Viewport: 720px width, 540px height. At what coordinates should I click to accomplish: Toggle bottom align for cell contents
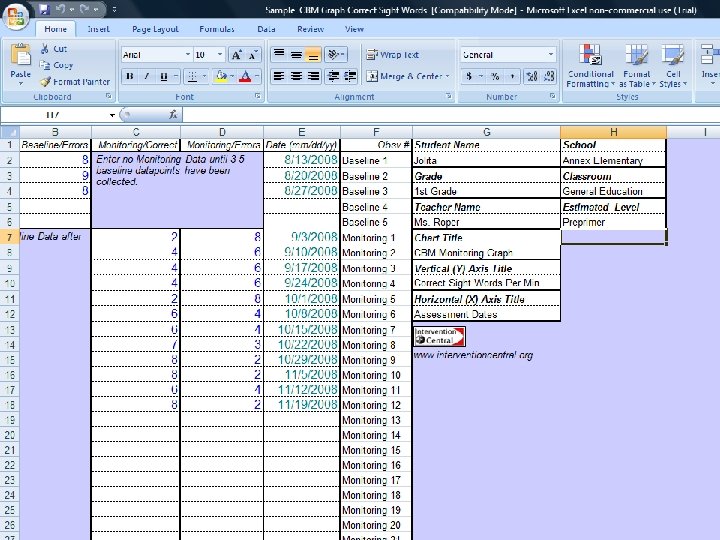pos(314,55)
